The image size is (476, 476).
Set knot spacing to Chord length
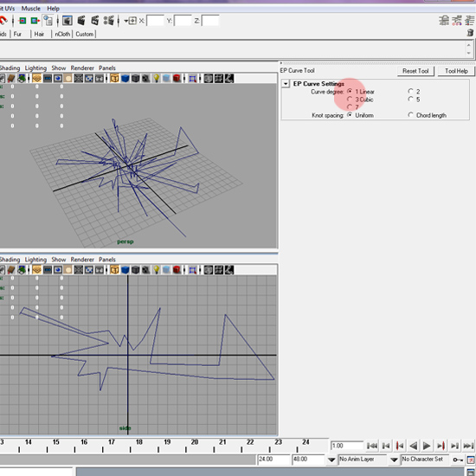click(410, 115)
